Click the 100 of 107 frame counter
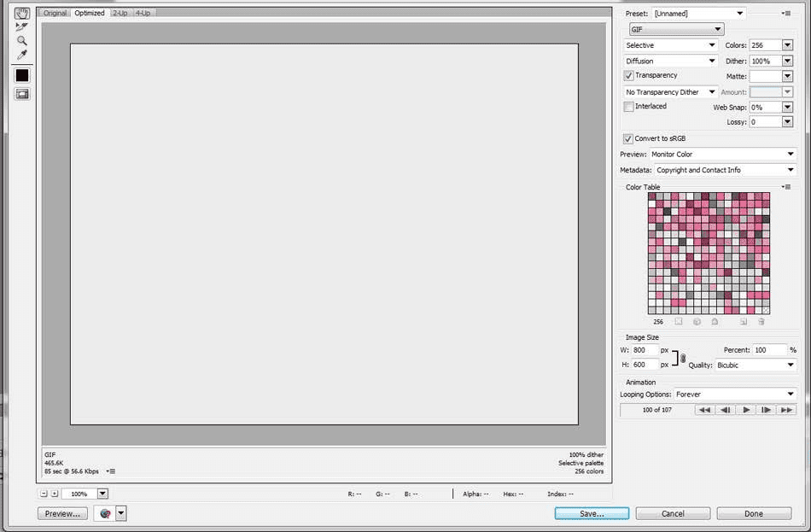The height and width of the screenshot is (532, 811). pos(656,410)
